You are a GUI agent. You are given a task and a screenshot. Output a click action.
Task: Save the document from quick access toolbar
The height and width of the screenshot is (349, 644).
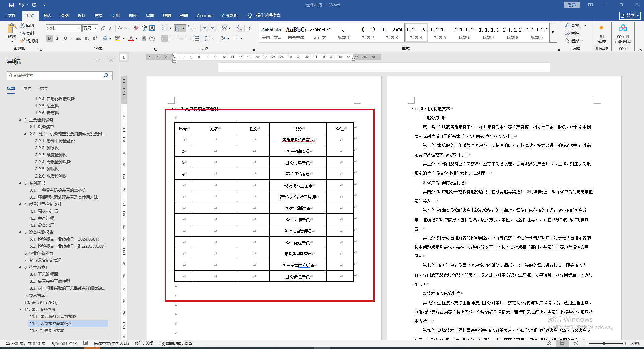12,5
